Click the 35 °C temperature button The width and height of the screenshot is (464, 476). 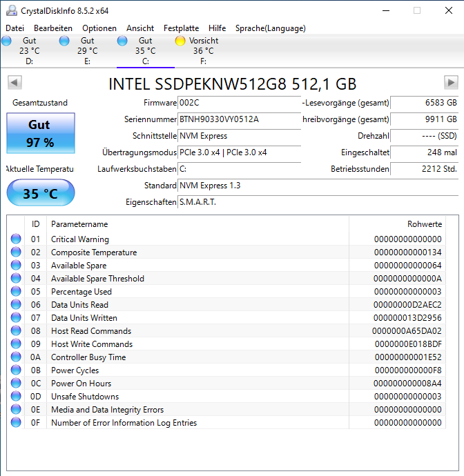(41, 192)
